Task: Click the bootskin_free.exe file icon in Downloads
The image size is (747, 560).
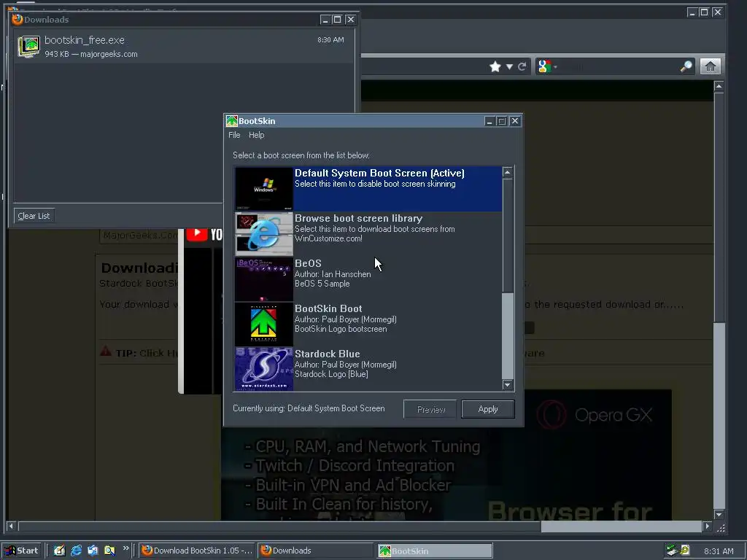Action: tap(28, 47)
